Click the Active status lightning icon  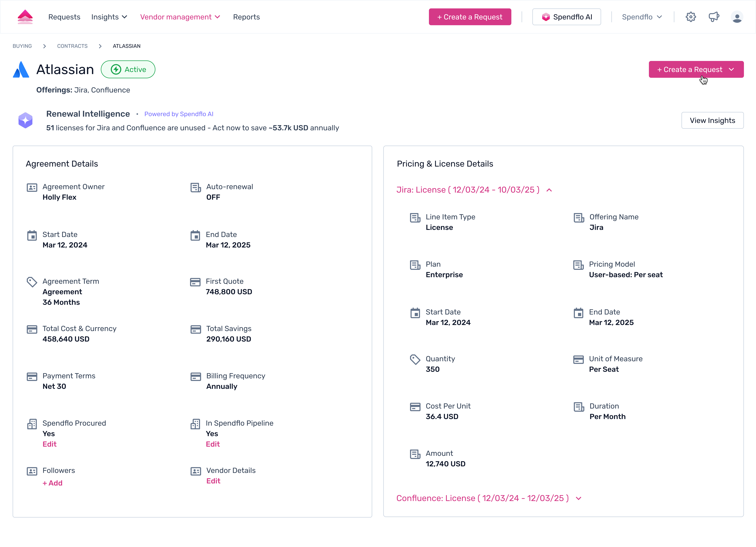pos(116,69)
